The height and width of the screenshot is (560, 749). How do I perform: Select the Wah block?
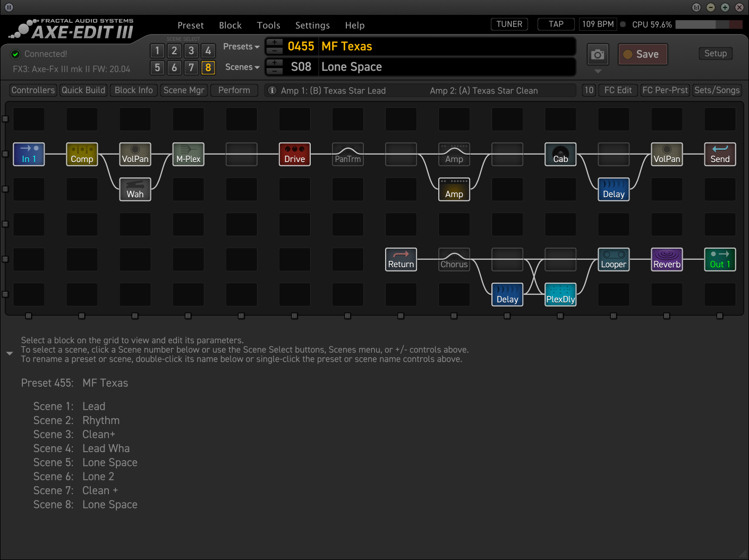point(135,189)
